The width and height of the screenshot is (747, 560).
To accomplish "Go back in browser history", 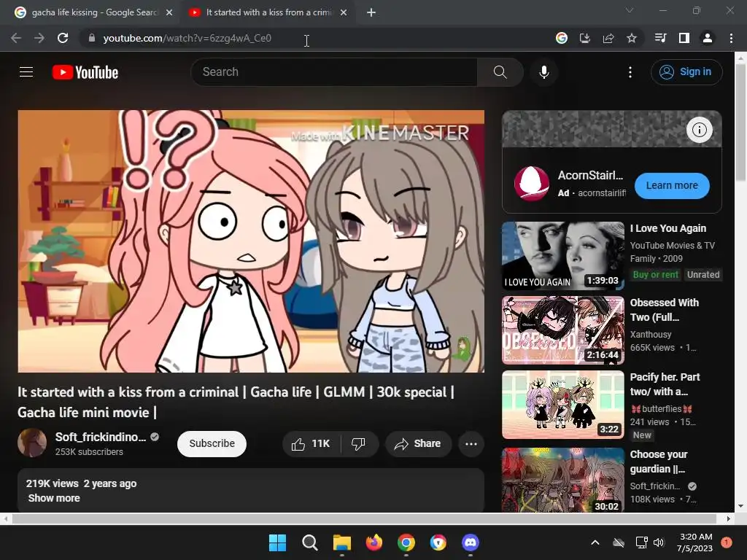I will [16, 38].
